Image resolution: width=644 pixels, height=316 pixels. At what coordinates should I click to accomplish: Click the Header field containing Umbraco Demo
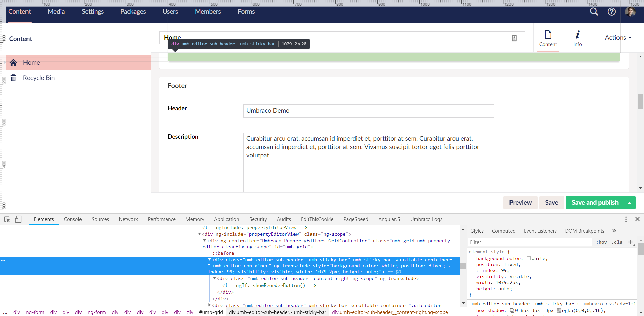(x=368, y=111)
